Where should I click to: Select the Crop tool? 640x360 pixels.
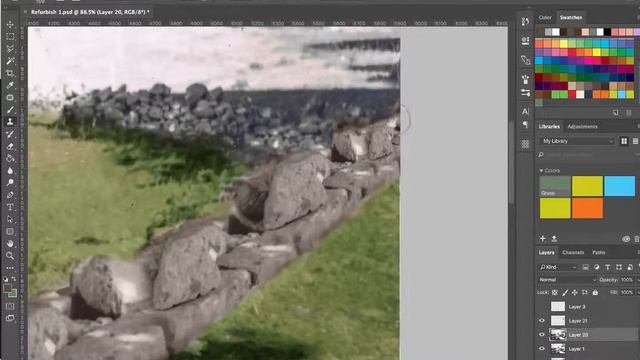[10, 73]
